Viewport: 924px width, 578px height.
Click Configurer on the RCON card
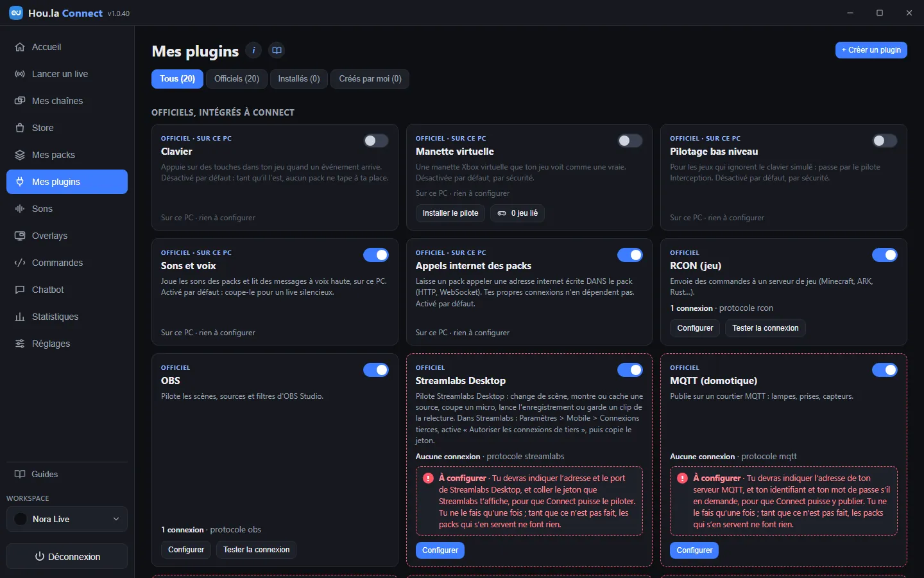(695, 328)
